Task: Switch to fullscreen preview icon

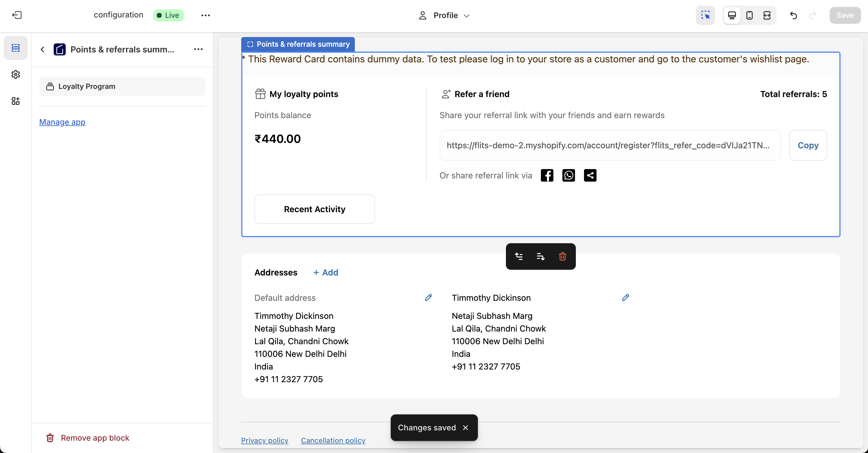Action: click(x=767, y=15)
